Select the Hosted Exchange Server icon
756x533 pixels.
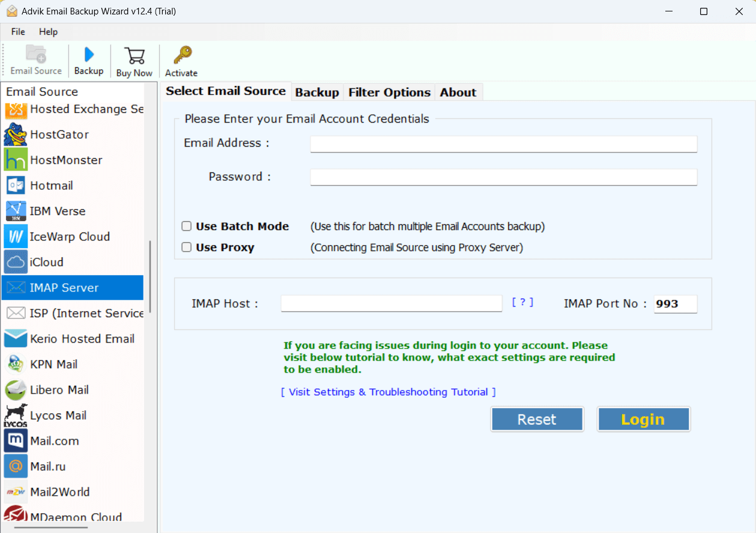click(x=16, y=109)
